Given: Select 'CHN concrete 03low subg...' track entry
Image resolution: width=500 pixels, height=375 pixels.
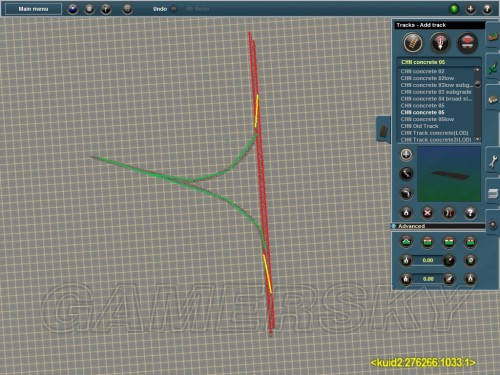Looking at the screenshot, I should (437, 85).
